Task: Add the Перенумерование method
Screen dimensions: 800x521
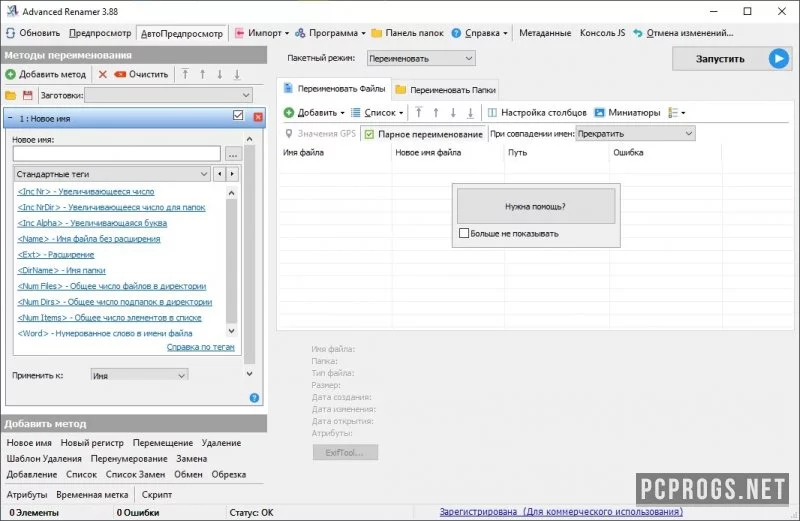Action: point(129,459)
